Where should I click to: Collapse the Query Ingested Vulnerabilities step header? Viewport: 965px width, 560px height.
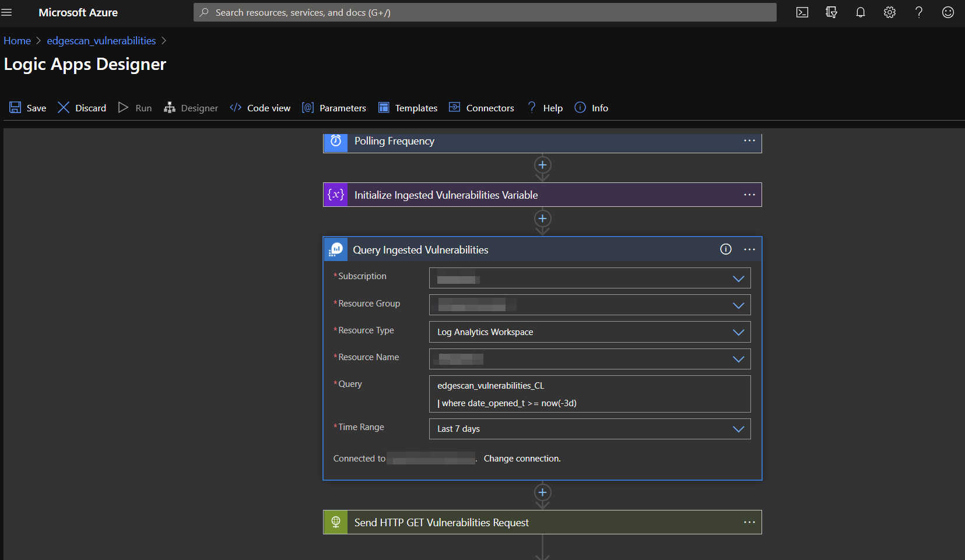point(542,249)
